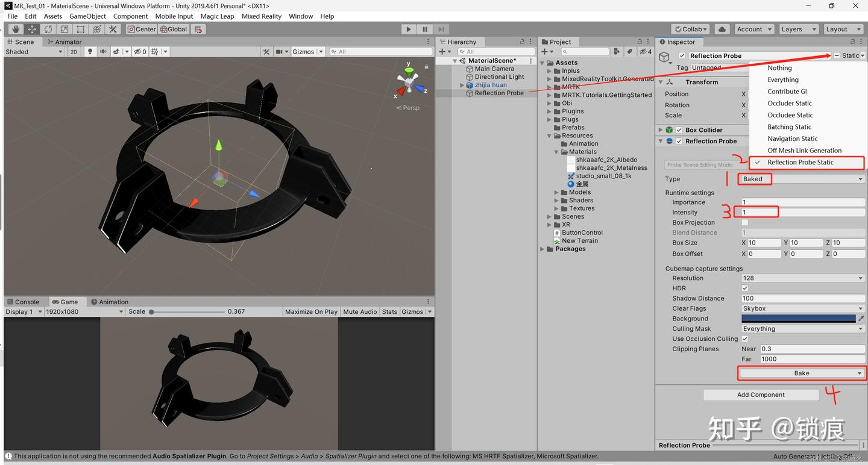Open the Shaded draw mode dropdown
The width and height of the screenshot is (868, 465).
tap(34, 52)
